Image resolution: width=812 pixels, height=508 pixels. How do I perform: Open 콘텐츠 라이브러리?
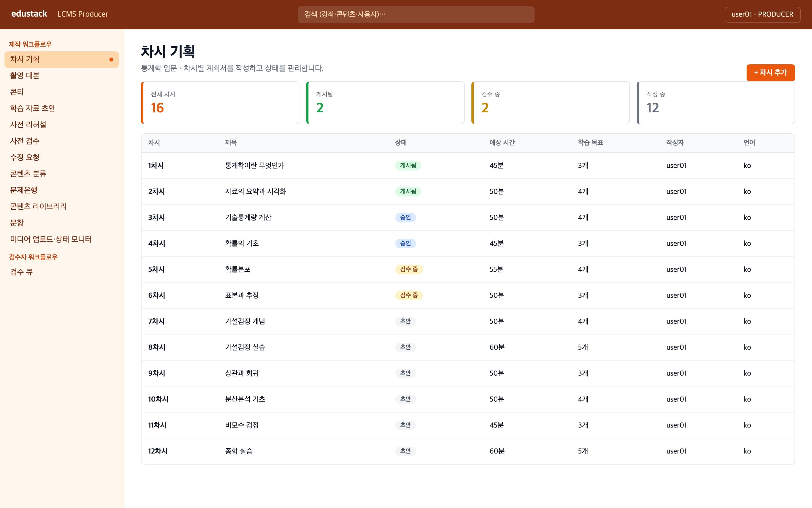click(x=62, y=207)
